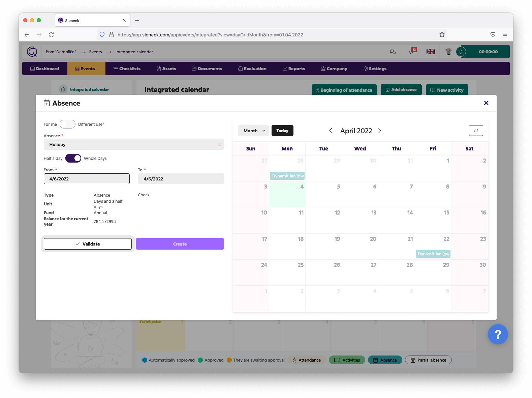
Task: Toggle Half a day / Whole Days switch
Action: click(x=73, y=158)
